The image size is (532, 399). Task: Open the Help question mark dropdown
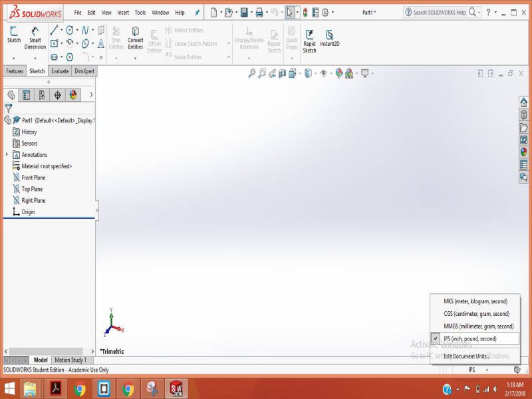coord(495,13)
